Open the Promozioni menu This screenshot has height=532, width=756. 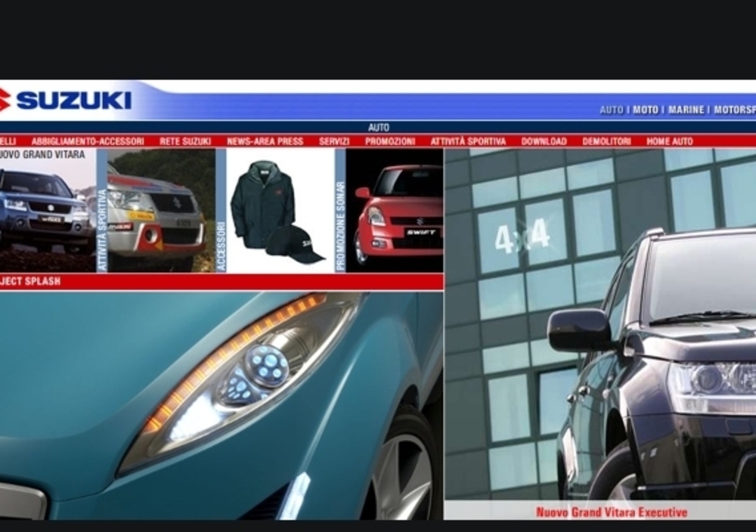coord(390,141)
